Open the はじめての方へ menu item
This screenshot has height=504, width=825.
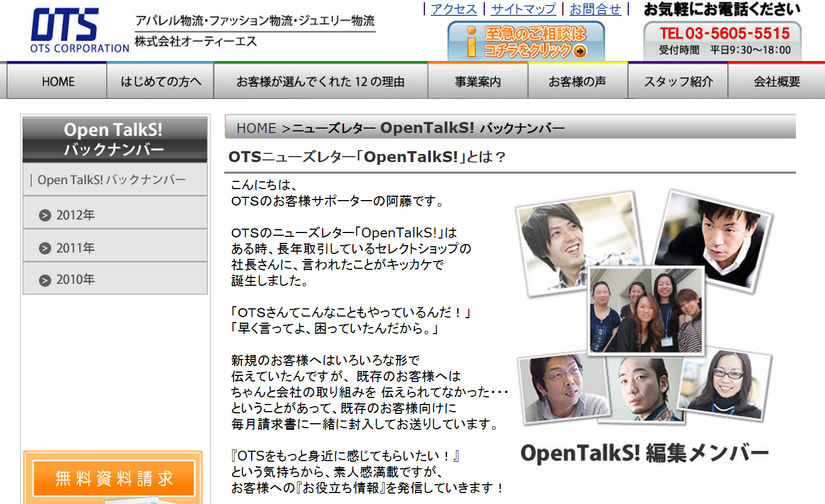(x=160, y=81)
